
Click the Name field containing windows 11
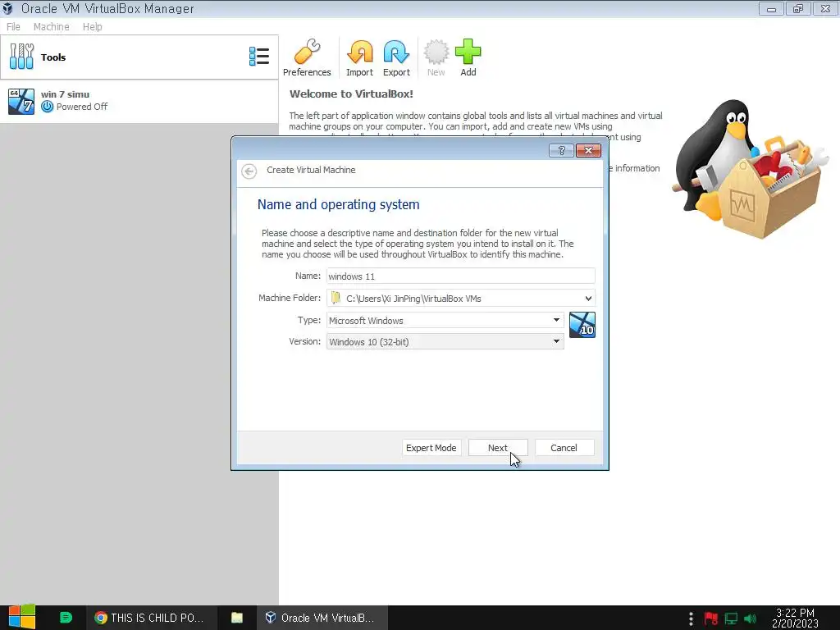point(461,276)
